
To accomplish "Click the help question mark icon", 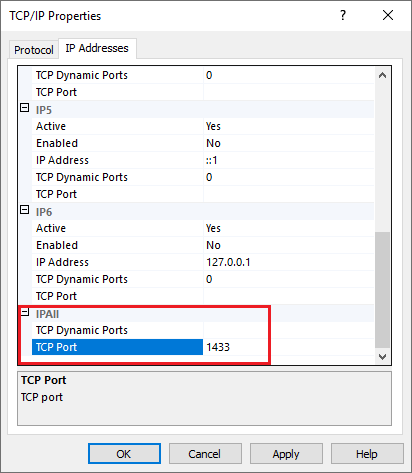I will pyautogui.click(x=343, y=15).
